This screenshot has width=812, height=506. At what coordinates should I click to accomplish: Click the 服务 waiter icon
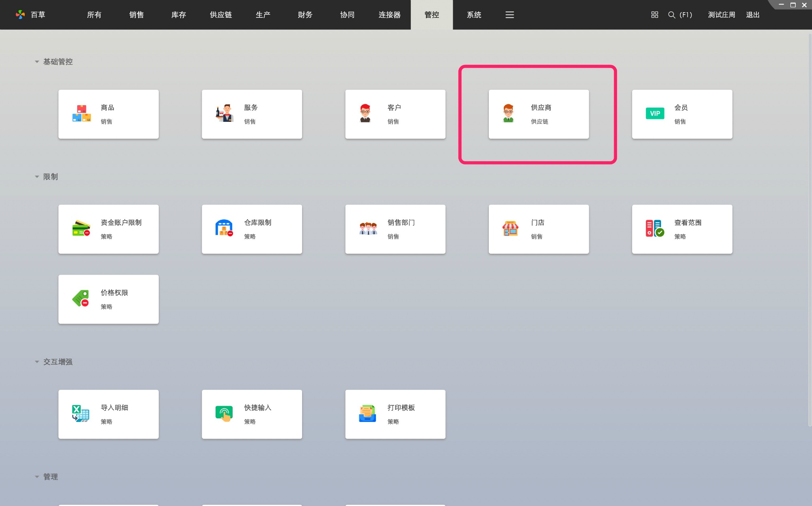pyautogui.click(x=225, y=114)
